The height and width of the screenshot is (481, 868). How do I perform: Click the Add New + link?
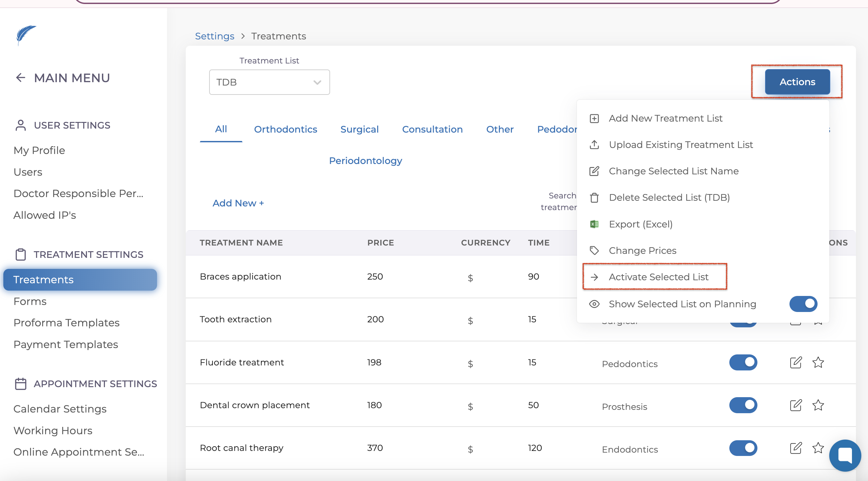(238, 203)
